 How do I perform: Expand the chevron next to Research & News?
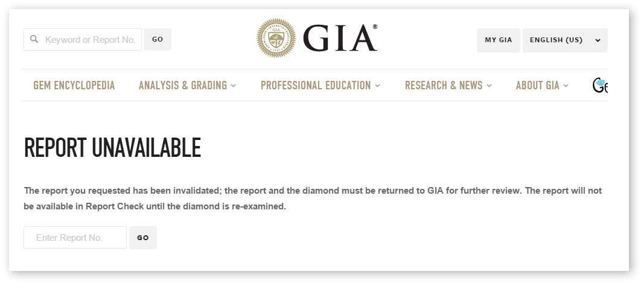point(489,86)
